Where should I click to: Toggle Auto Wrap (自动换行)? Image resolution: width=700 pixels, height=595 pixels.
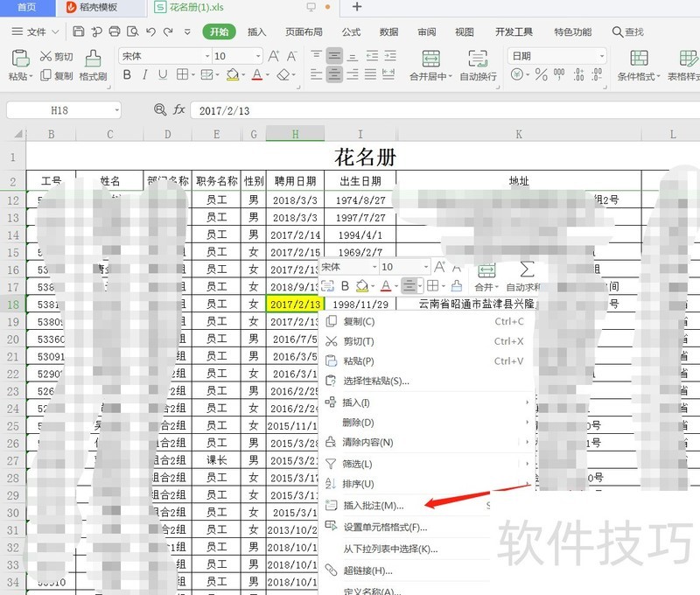click(x=478, y=65)
